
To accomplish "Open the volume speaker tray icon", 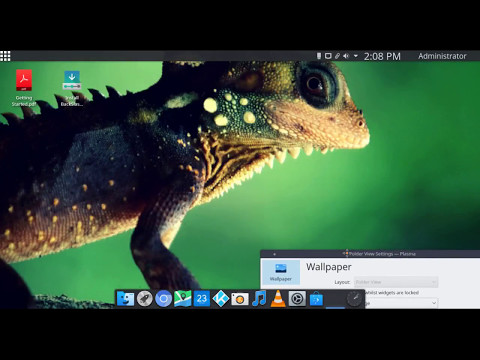I will 346,56.
